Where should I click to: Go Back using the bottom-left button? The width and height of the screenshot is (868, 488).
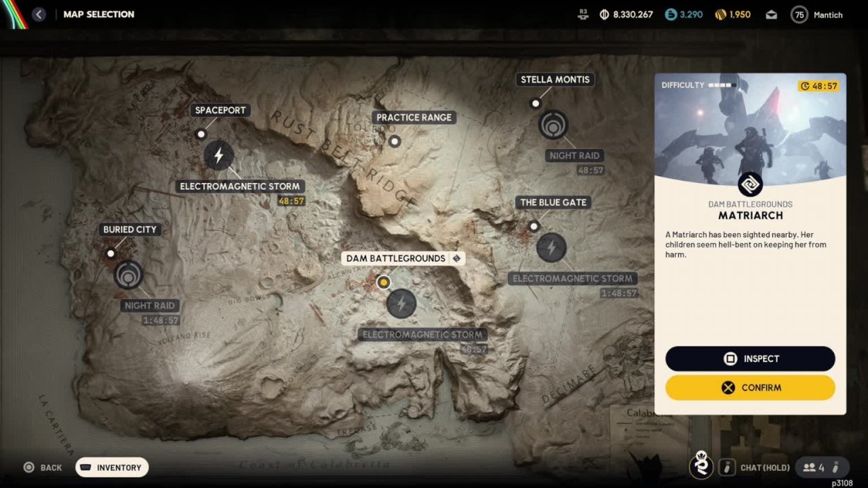click(43, 468)
